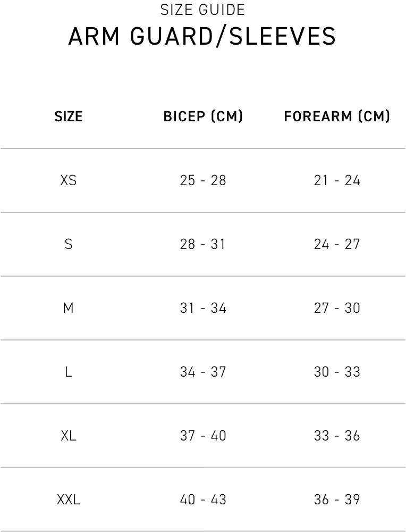This screenshot has height=532, width=406.
Task: Select the FOREARM (CM) column header
Action: 337,117
